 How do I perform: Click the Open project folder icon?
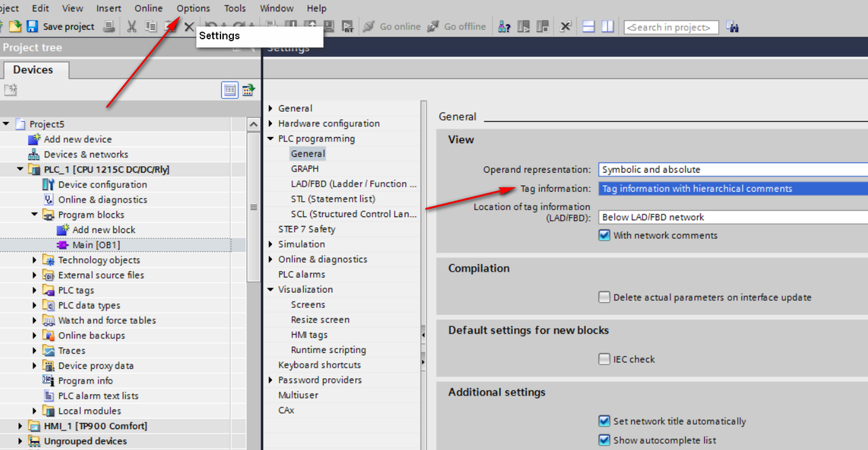pos(15,26)
